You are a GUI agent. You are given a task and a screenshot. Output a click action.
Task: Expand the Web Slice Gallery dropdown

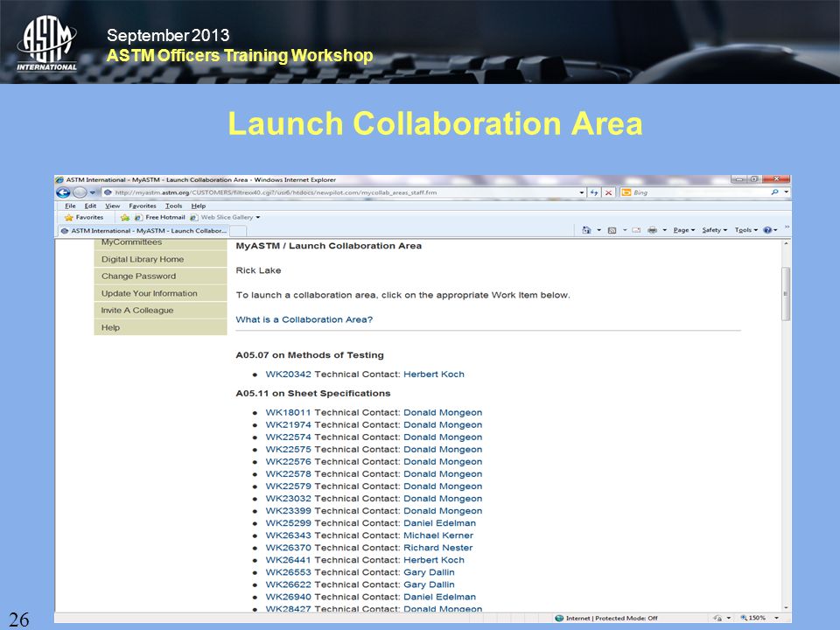click(x=258, y=218)
